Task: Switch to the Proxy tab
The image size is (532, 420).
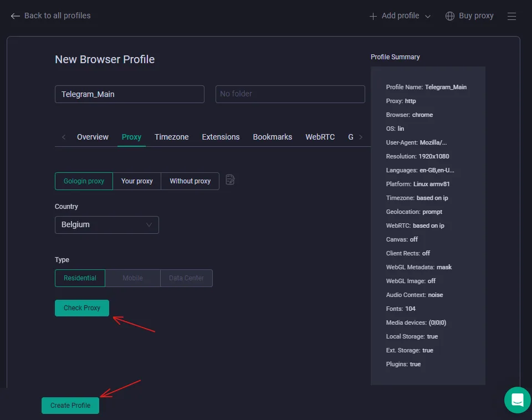Action: [131, 137]
